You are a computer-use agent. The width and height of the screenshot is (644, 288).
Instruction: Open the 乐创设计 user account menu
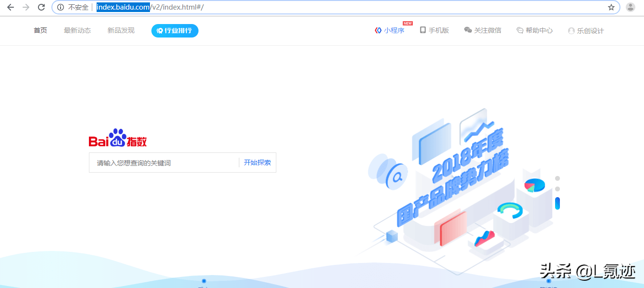coord(586,31)
